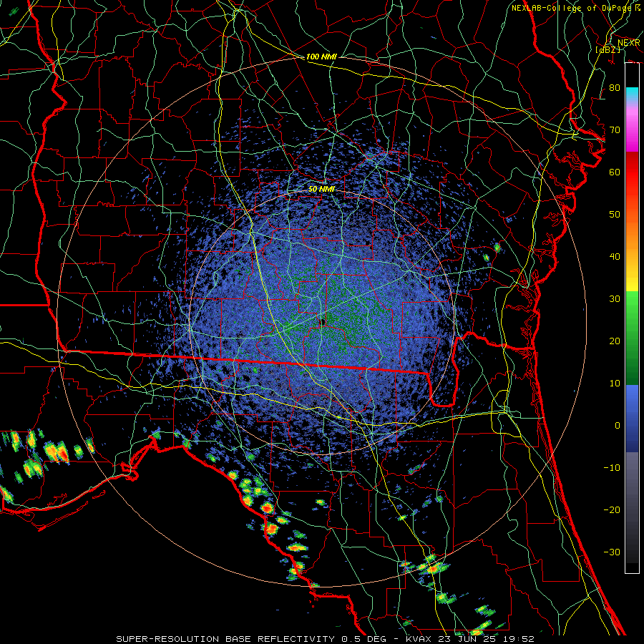This screenshot has height=644, width=644.
Task: Click the 80 value on the dBZ scale
Action: pos(615,87)
